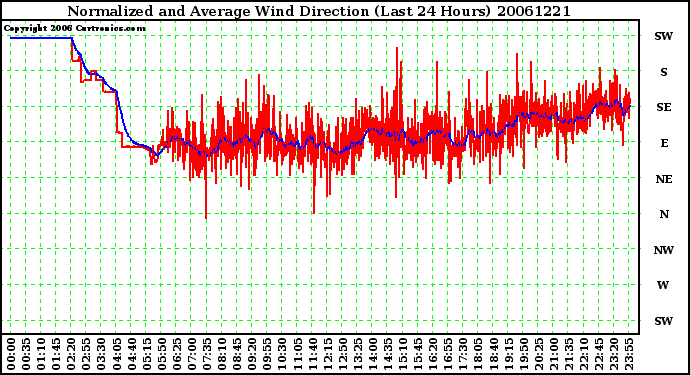
Task: Click the 08:10 time axis label
Action: (x=221, y=354)
